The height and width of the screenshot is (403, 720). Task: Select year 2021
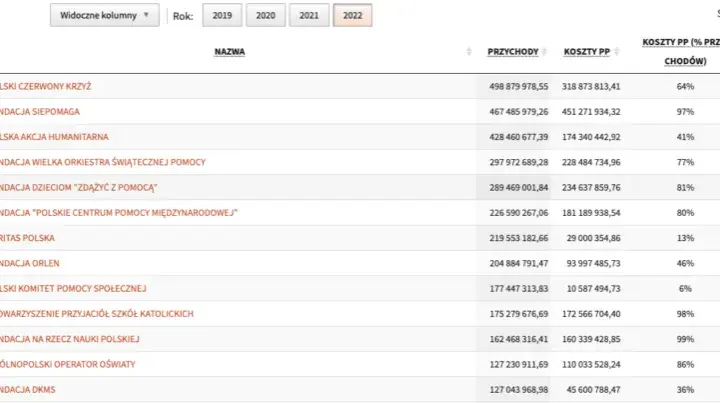(x=309, y=15)
